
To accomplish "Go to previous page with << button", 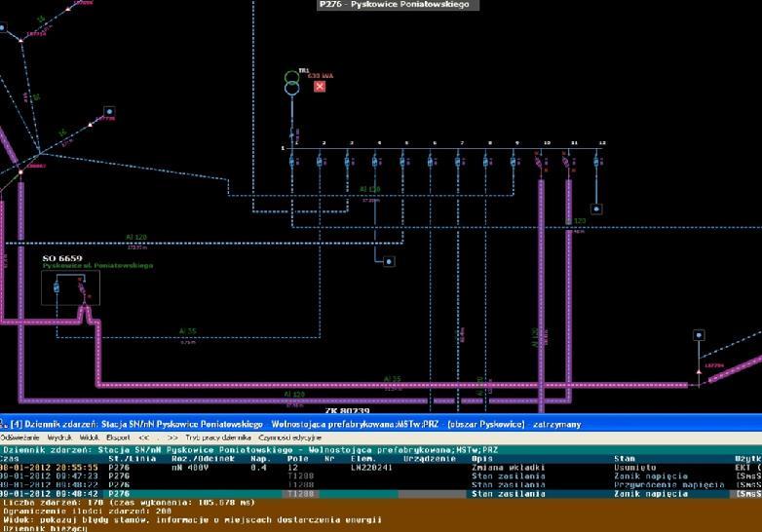I will (x=144, y=437).
